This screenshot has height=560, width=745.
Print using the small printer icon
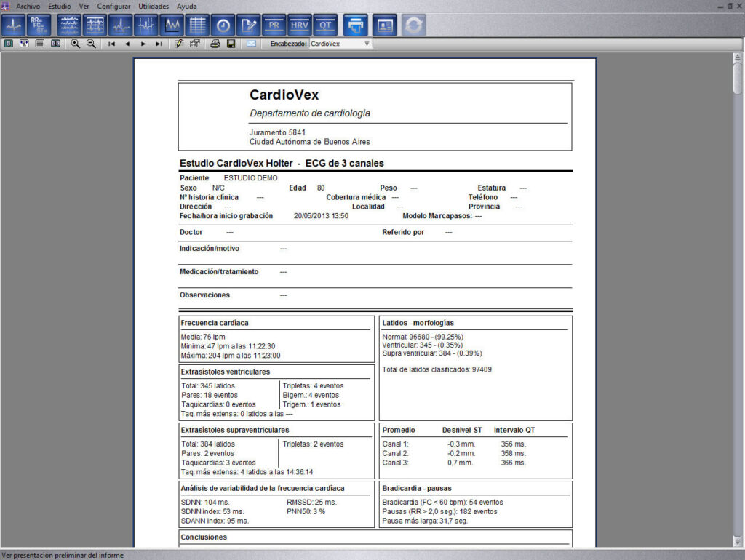215,44
